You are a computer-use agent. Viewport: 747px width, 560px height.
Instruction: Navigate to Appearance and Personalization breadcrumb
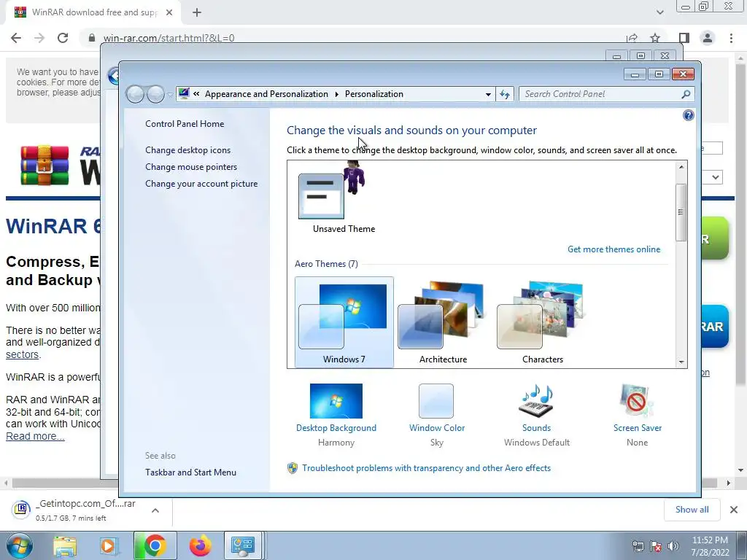(266, 94)
